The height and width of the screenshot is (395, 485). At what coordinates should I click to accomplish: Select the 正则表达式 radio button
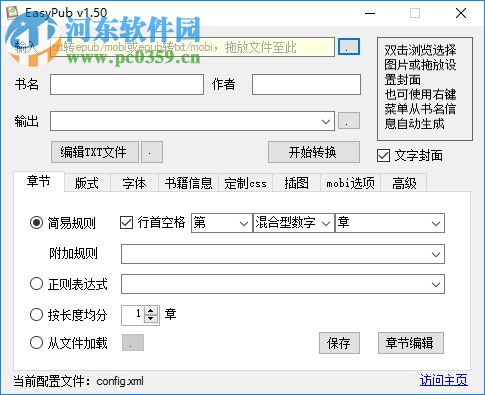pyautogui.click(x=36, y=284)
